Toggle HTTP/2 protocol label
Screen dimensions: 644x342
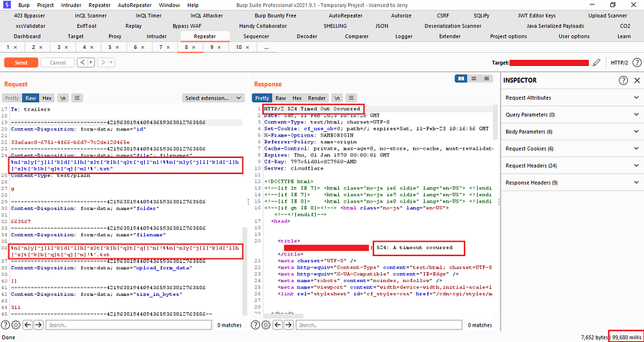[619, 63]
